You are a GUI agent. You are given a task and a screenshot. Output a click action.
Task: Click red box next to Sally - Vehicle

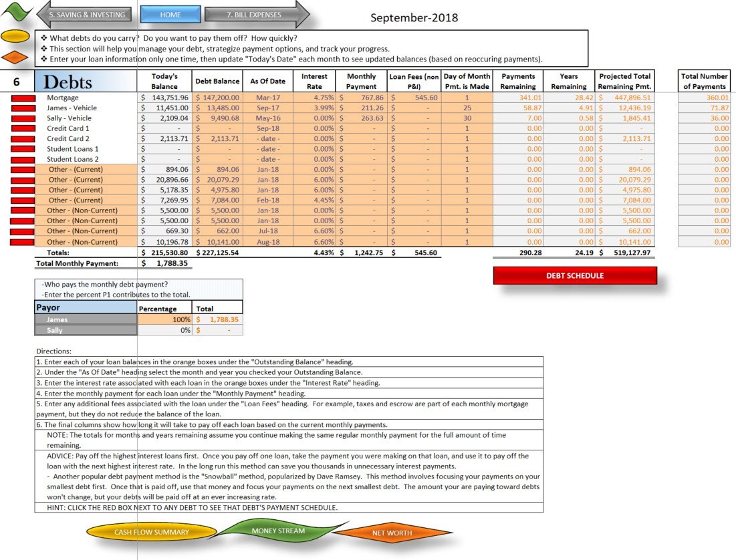(23, 118)
